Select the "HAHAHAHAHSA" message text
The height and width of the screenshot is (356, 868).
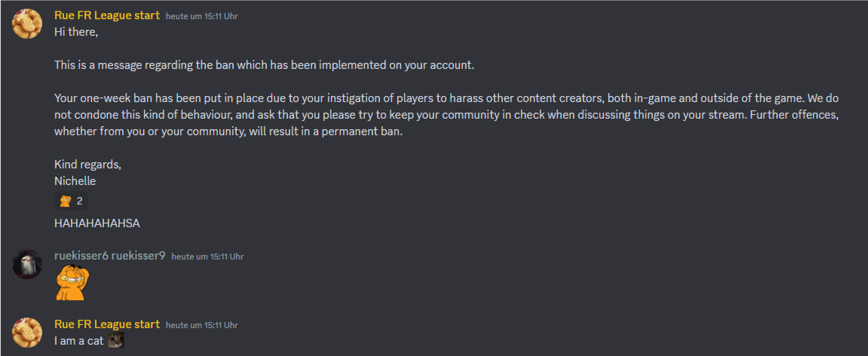97,223
